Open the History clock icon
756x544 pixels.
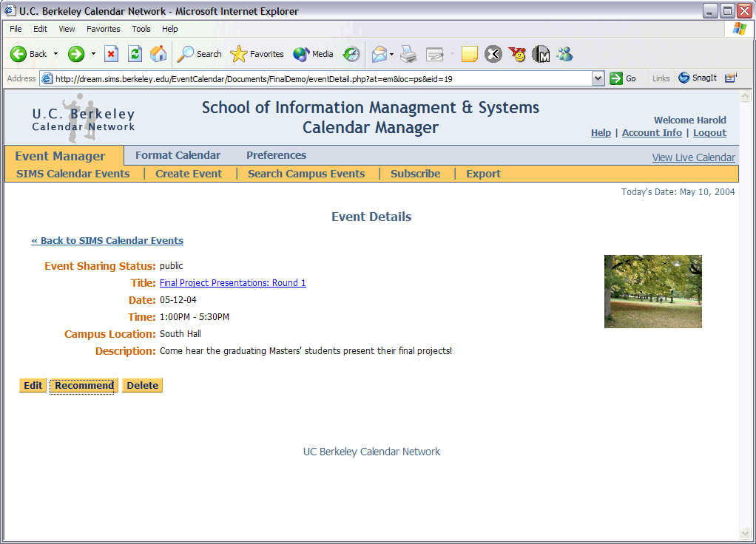351,54
